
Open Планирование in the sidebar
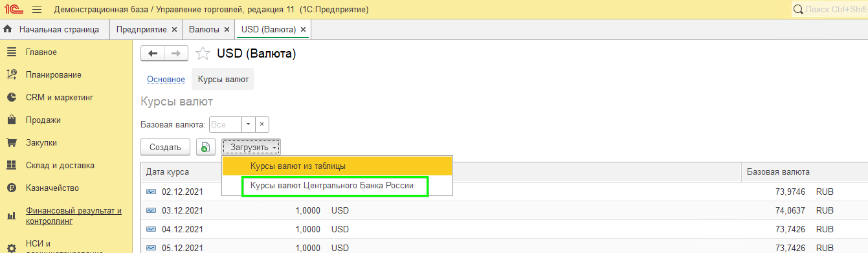point(54,75)
